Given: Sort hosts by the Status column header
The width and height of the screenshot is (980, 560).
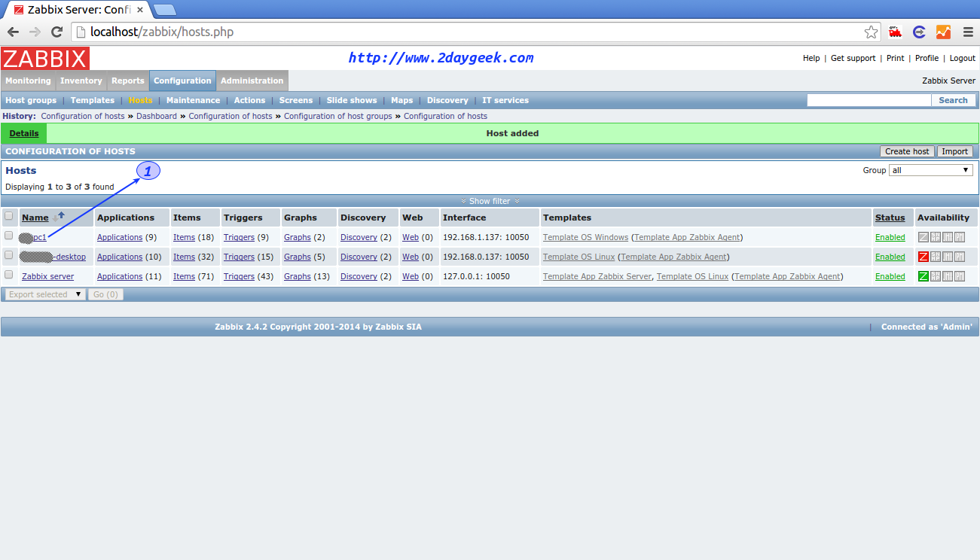Looking at the screenshot, I should coord(890,218).
